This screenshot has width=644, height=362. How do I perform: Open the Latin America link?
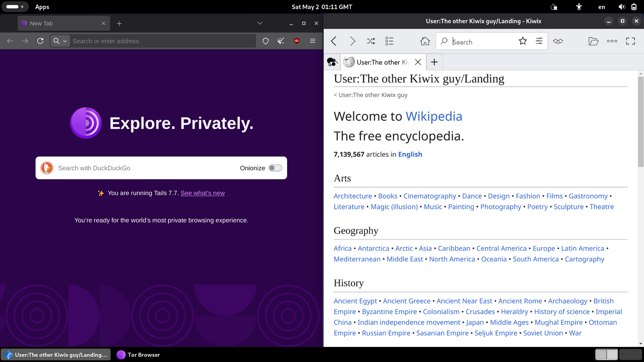click(582, 248)
